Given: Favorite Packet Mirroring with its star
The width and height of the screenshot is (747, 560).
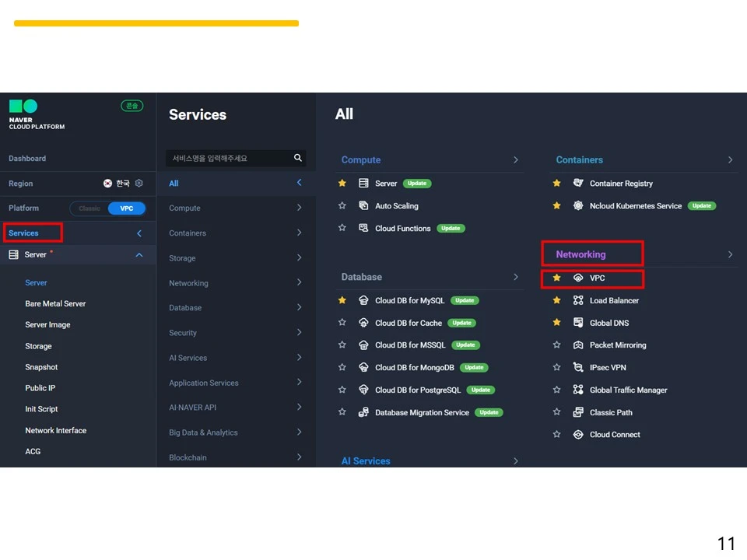Looking at the screenshot, I should click(x=556, y=345).
